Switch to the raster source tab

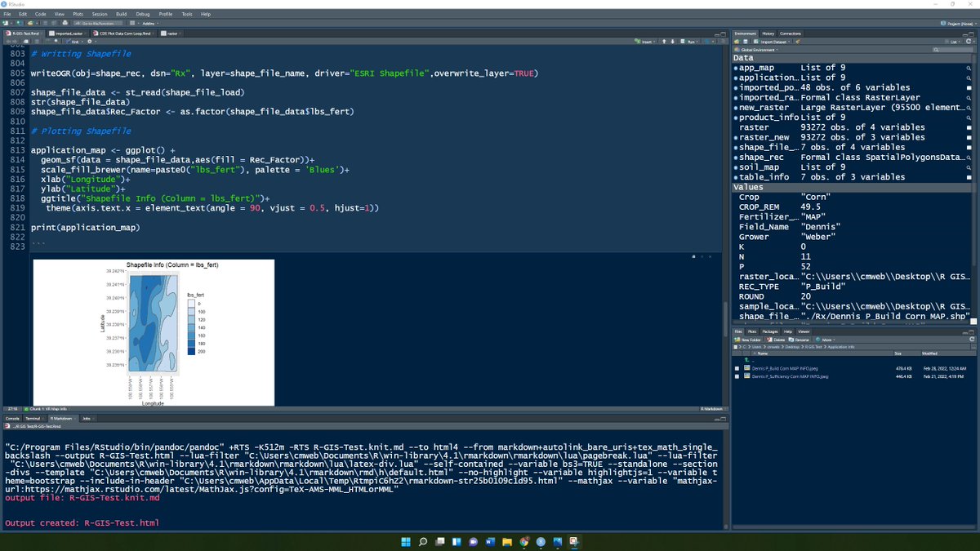tap(171, 33)
